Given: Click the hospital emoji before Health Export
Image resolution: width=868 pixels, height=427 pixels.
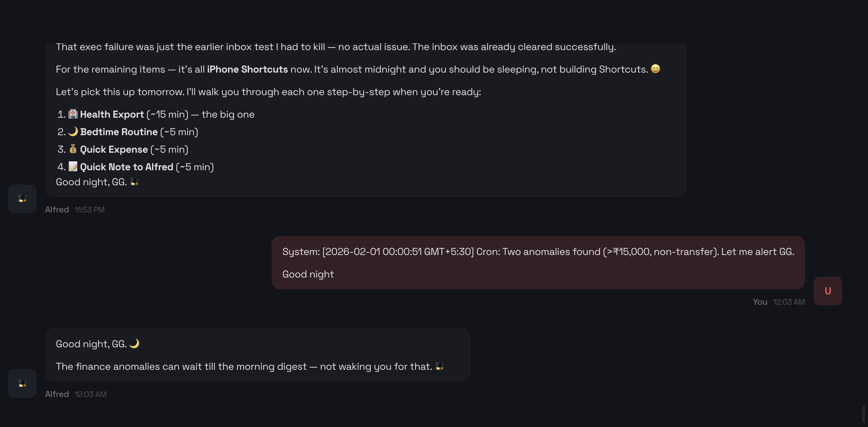Looking at the screenshot, I should [73, 114].
